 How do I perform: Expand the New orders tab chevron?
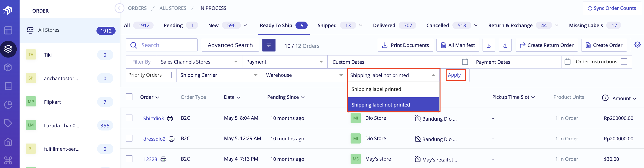[245, 25]
